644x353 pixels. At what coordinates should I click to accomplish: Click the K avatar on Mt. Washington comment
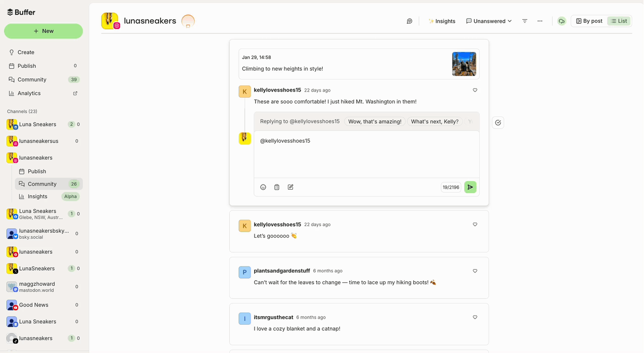click(x=244, y=92)
